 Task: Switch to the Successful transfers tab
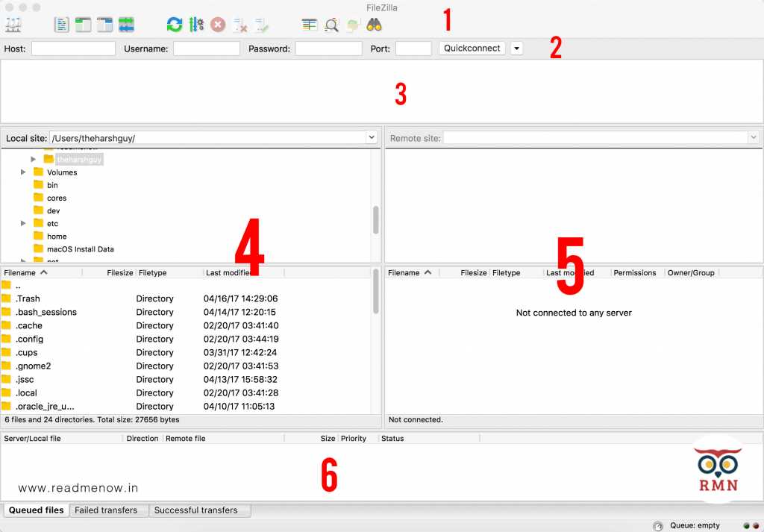(199, 510)
